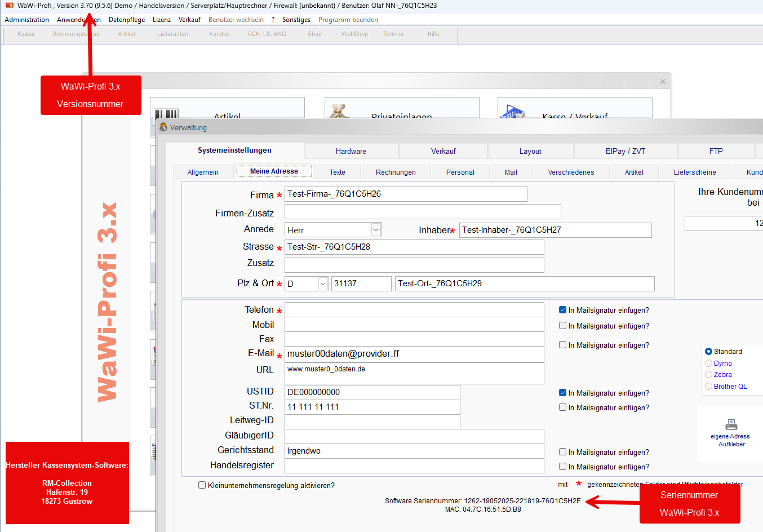This screenshot has width=763, height=532.
Task: Click the Kunden toolbar button
Action: pos(219,34)
